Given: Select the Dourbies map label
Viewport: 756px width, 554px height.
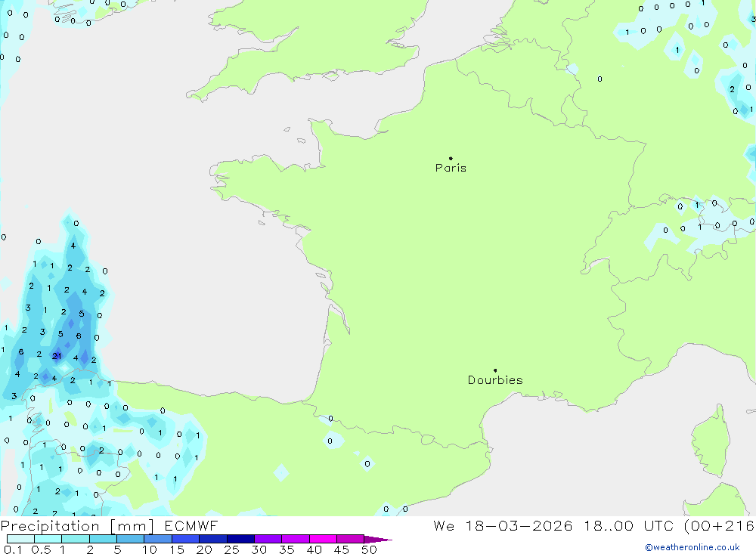Looking at the screenshot, I should [495, 380].
